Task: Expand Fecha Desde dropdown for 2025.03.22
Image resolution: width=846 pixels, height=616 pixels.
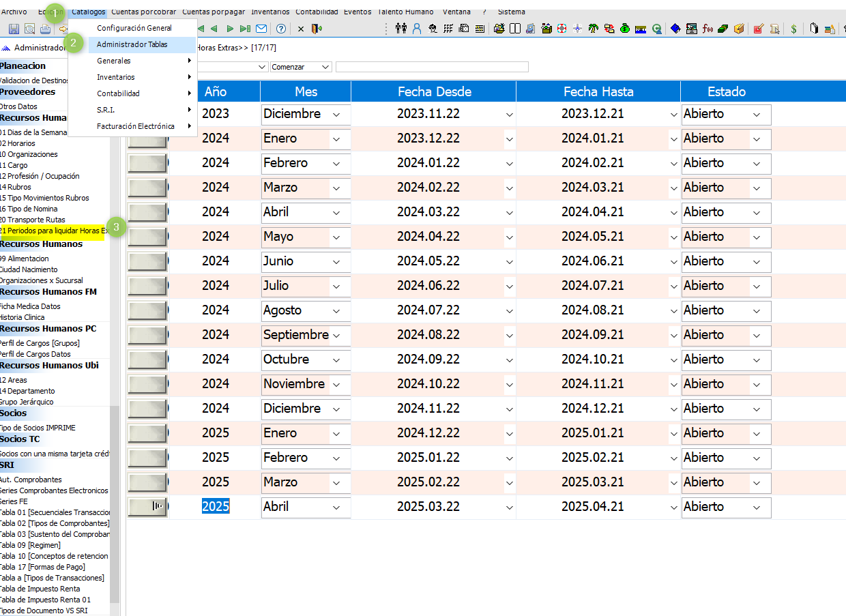Action: coord(509,508)
